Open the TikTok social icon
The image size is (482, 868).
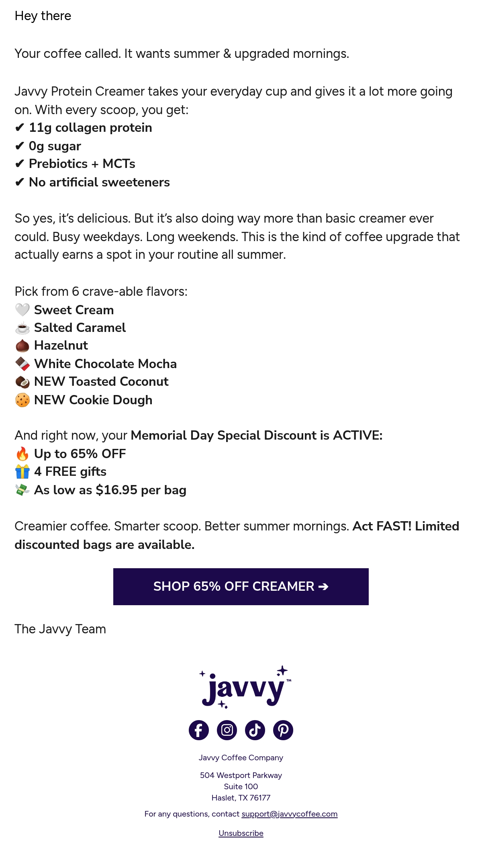(x=255, y=730)
